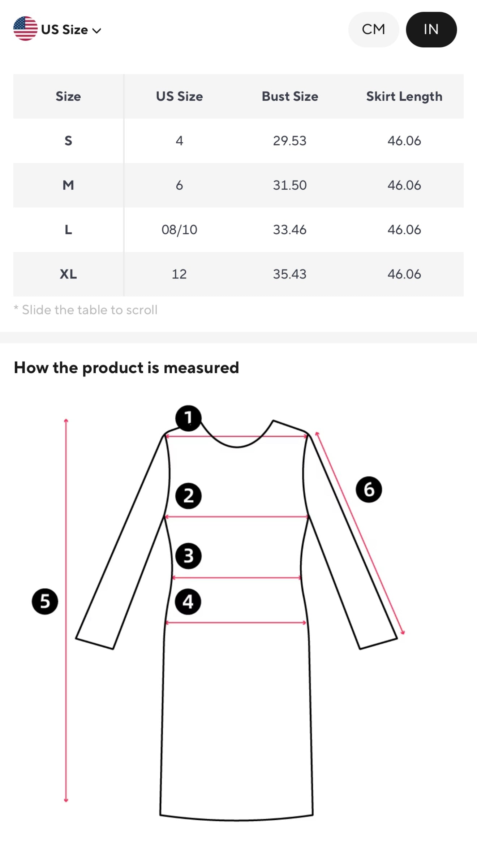Click measurement marker number 3
The width and height of the screenshot is (477, 868).
tap(188, 556)
